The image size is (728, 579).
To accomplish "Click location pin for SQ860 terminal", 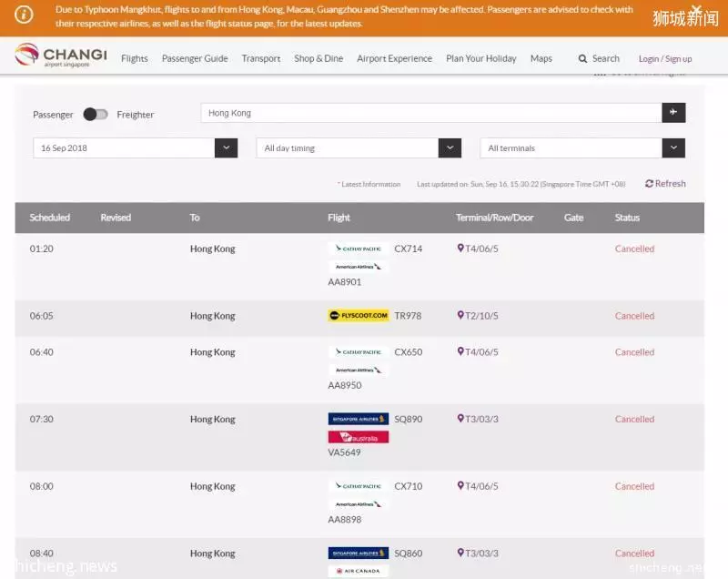I will (460, 553).
